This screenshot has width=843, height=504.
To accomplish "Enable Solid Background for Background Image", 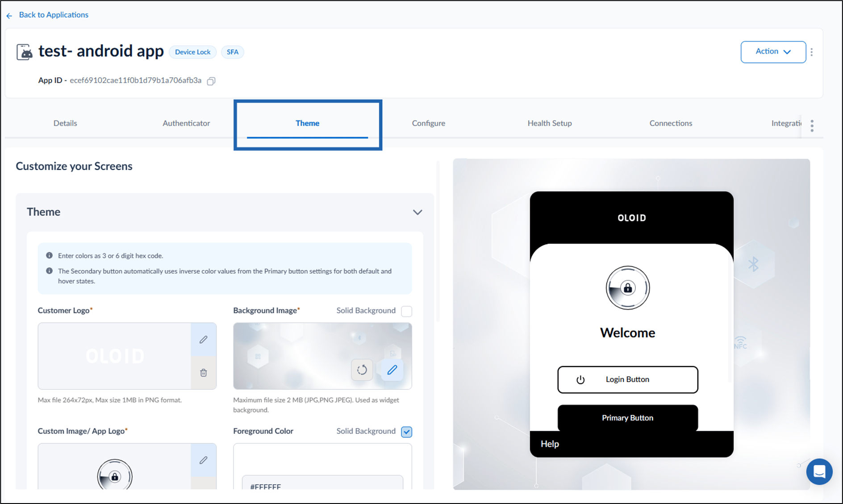I will [406, 311].
